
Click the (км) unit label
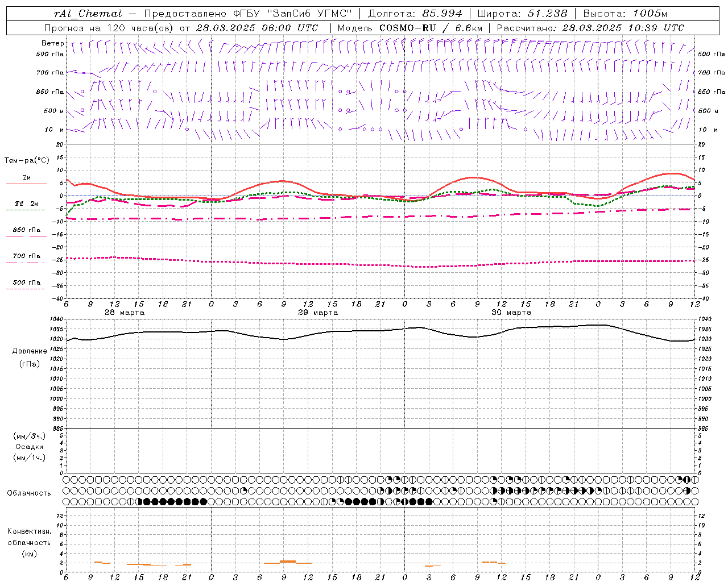pos(30,554)
